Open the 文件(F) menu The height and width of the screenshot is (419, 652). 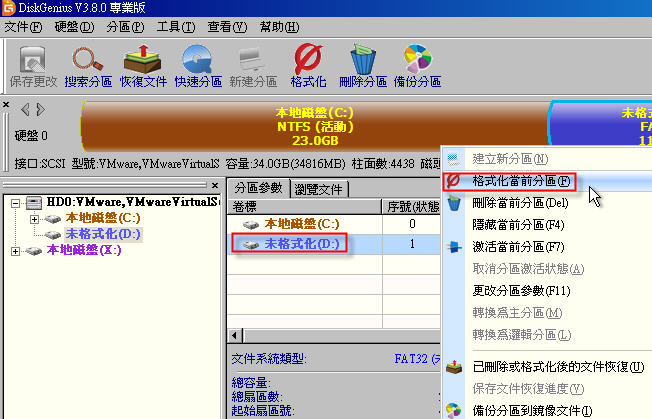pyautogui.click(x=23, y=27)
